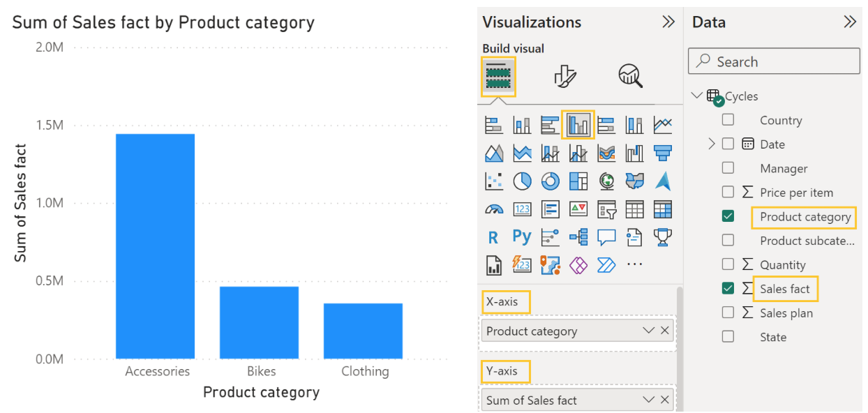Choose the treemap visual

578,181
